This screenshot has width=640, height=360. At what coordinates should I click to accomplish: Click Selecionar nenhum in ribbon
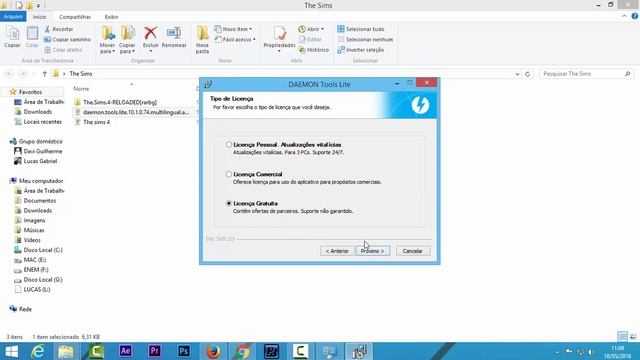tap(365, 40)
